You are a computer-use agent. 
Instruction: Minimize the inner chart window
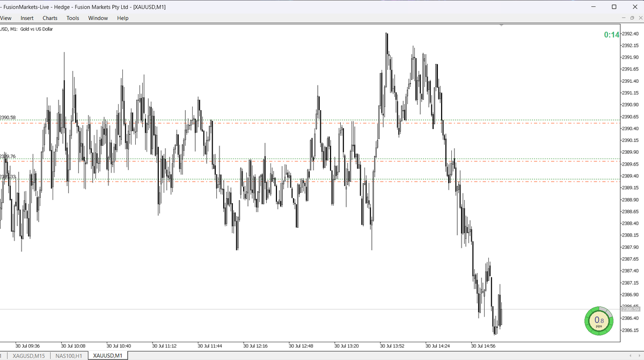pyautogui.click(x=624, y=18)
